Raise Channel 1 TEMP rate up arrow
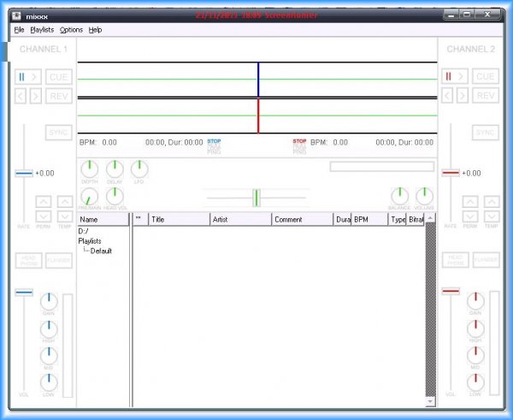The height and width of the screenshot is (420, 513). [x=65, y=202]
